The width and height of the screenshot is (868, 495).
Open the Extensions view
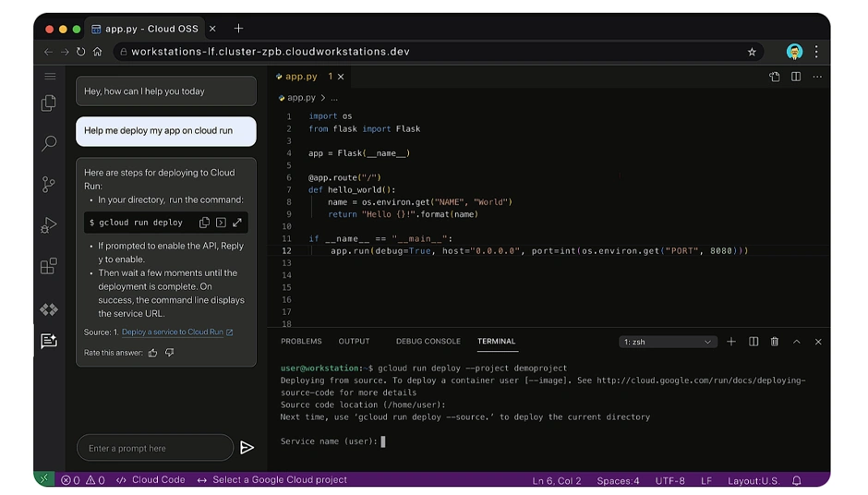49,266
